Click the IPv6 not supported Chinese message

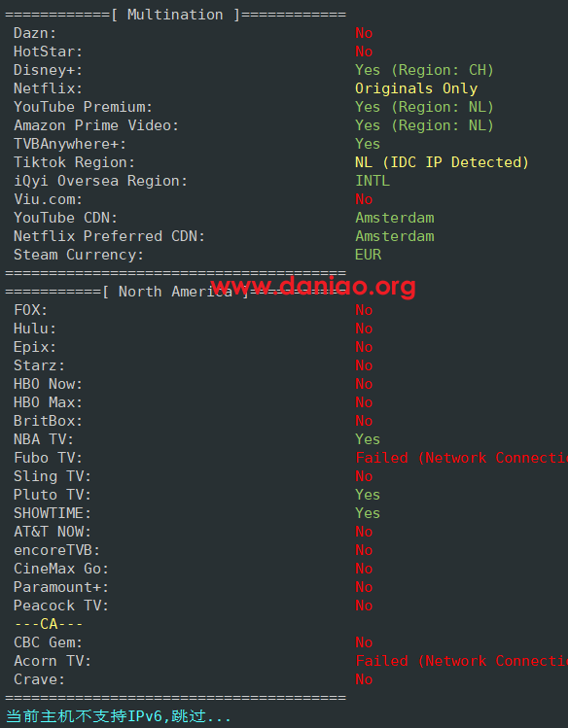[x=119, y=716]
